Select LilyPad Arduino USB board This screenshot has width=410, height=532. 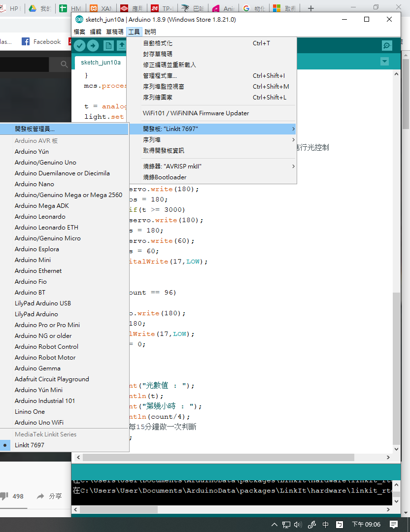(x=64, y=303)
